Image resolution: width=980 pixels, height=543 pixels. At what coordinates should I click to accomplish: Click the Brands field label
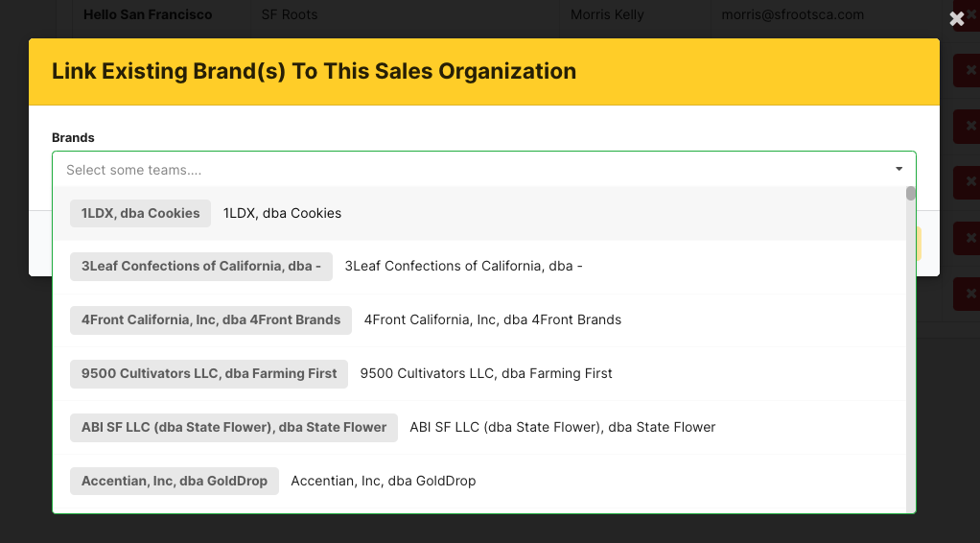[x=73, y=138]
